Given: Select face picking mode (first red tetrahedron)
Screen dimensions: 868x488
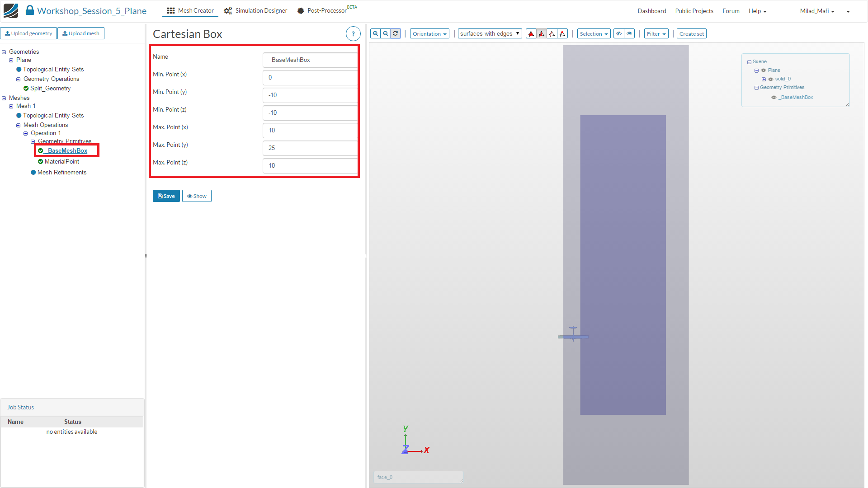Looking at the screenshot, I should point(531,34).
